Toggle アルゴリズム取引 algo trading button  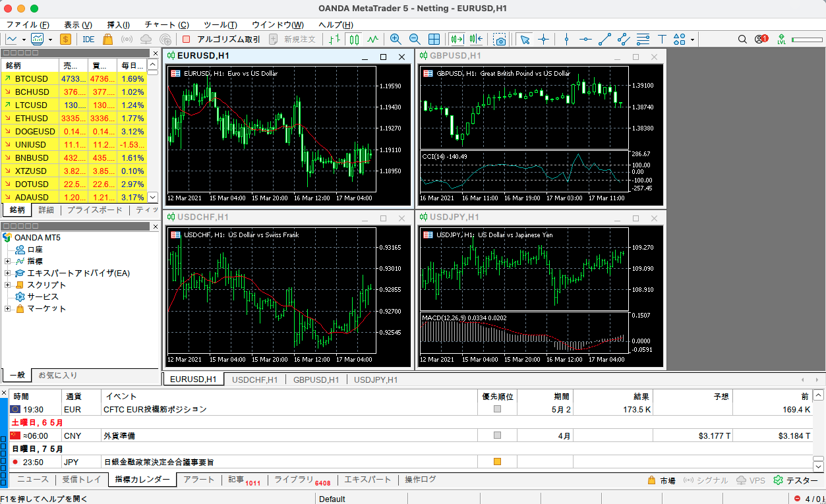click(221, 40)
